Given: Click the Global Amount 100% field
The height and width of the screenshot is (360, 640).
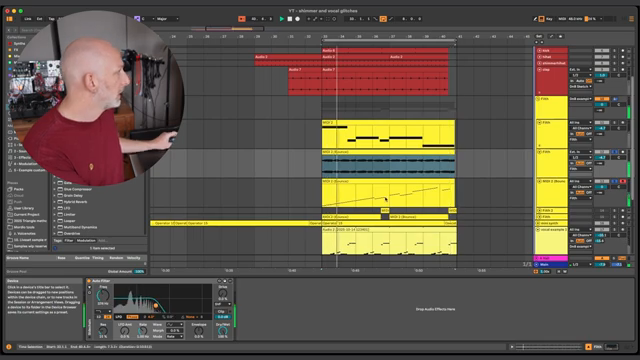Looking at the screenshot, I should [139, 271].
